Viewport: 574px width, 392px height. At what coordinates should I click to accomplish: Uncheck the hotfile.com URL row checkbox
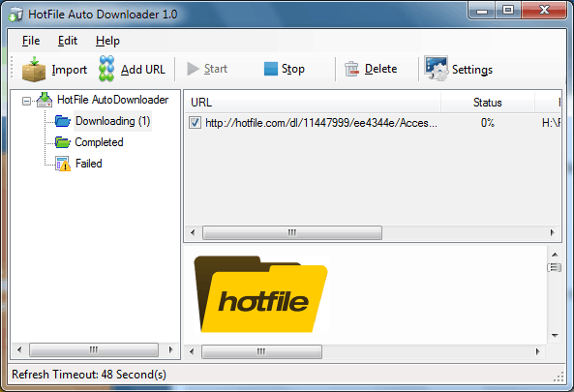(195, 122)
